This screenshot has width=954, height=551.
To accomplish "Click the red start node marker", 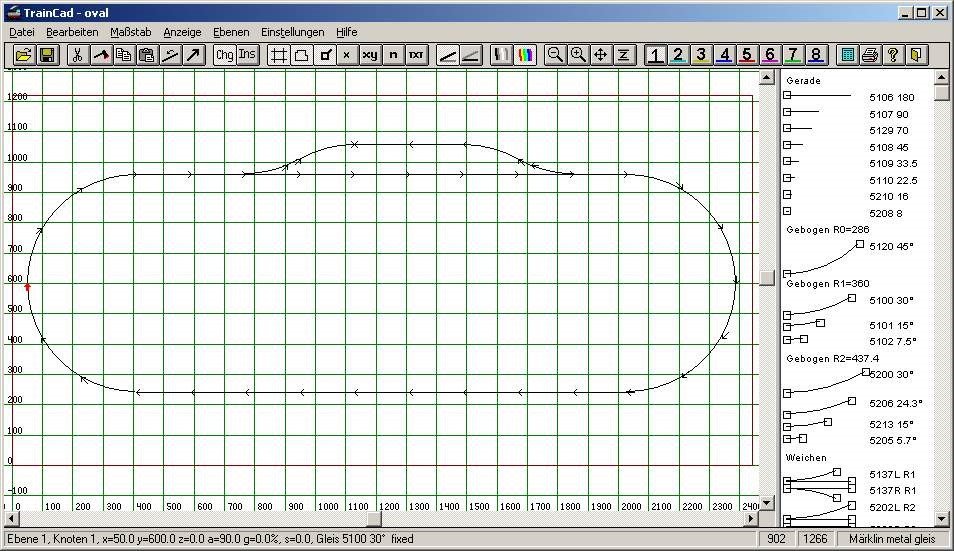I will (27, 286).
